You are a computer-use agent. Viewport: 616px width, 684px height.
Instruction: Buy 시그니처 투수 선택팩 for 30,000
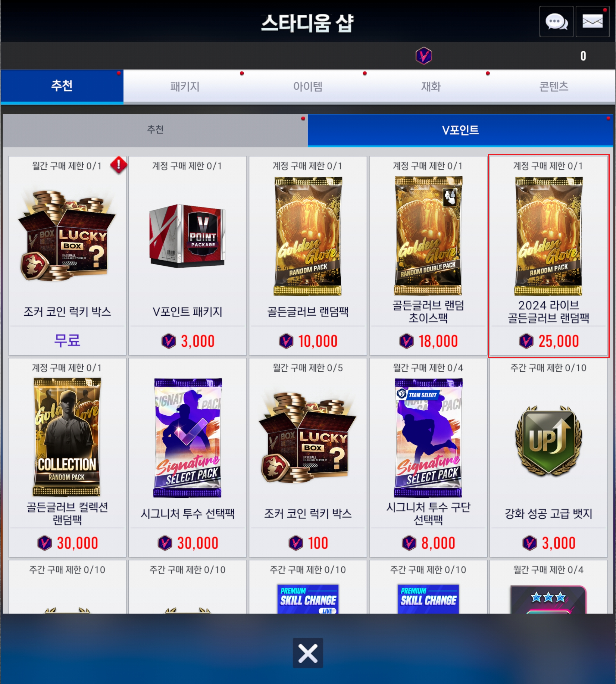pos(187,543)
